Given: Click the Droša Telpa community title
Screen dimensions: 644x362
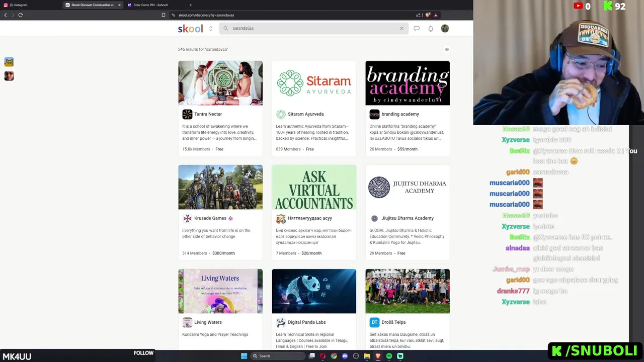Looking at the screenshot, I should pyautogui.click(x=393, y=322).
